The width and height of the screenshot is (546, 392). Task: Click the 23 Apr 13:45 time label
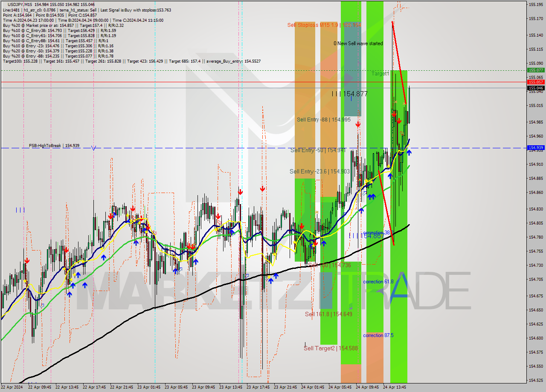click(x=230, y=387)
